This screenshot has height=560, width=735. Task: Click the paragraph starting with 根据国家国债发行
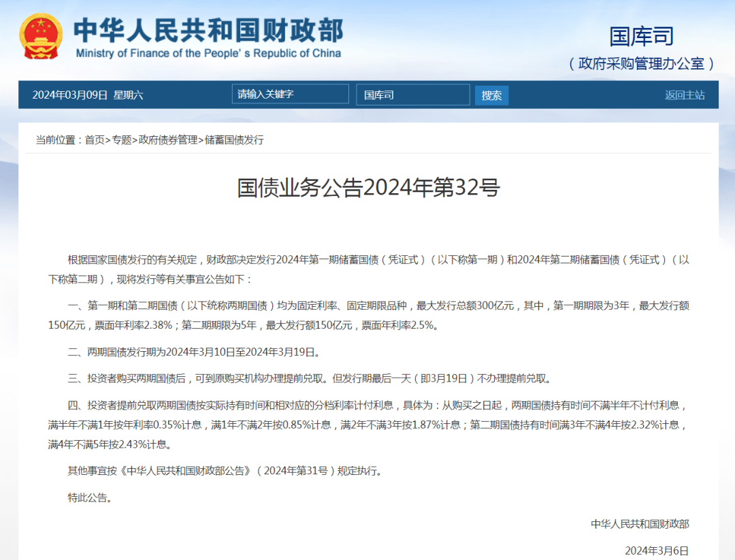[x=368, y=269]
